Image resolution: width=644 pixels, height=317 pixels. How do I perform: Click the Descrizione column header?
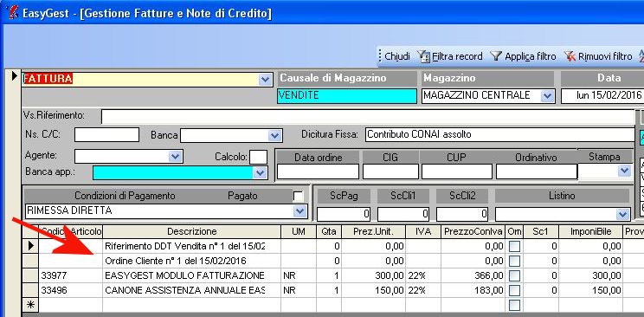[192, 231]
